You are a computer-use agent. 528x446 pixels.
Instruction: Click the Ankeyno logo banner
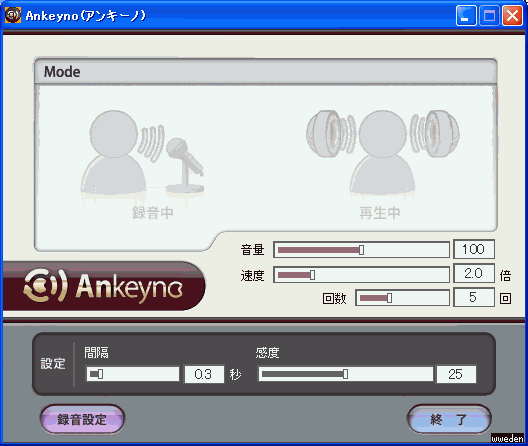click(103, 286)
